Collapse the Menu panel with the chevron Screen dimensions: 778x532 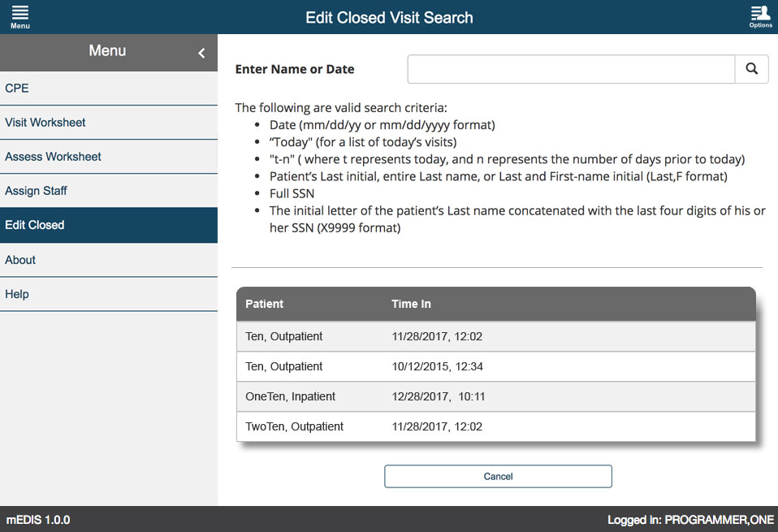[201, 53]
